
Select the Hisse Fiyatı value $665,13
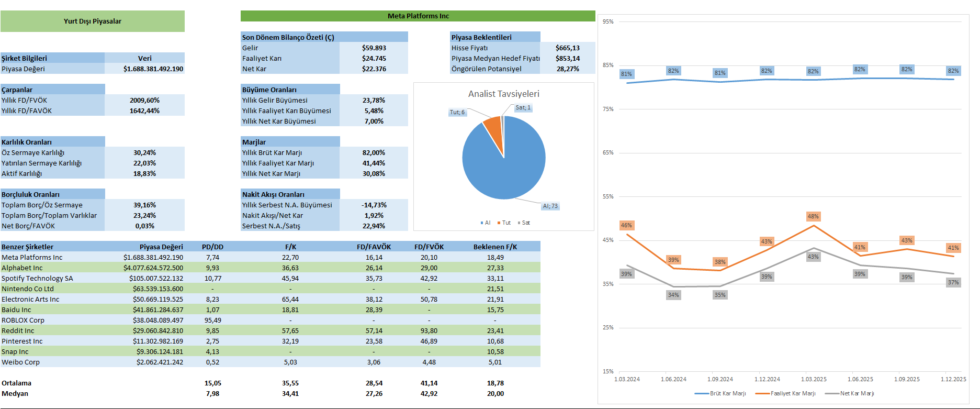pyautogui.click(x=567, y=48)
